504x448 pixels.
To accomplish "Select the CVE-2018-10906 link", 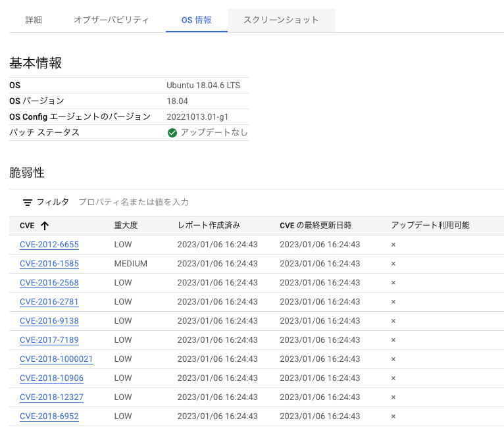I will [51, 378].
